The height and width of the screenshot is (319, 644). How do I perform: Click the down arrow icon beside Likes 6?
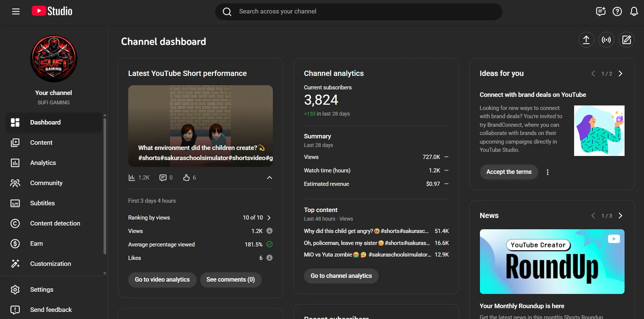pyautogui.click(x=269, y=258)
